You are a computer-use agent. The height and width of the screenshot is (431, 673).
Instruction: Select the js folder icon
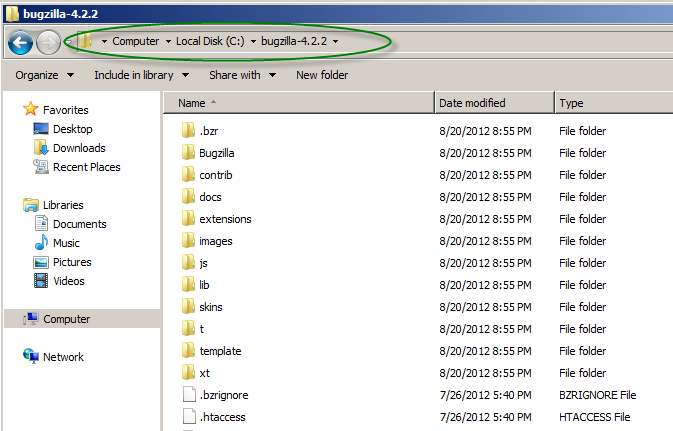tap(188, 262)
